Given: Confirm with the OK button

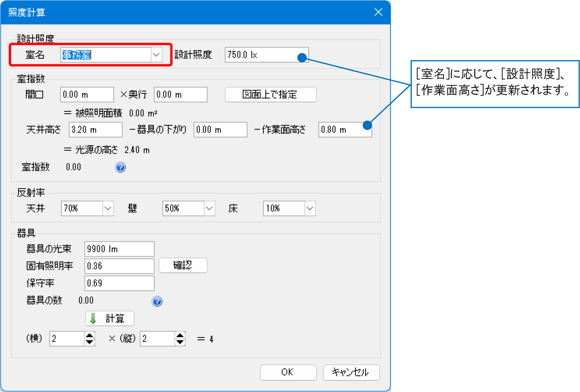Looking at the screenshot, I should click(x=288, y=372).
